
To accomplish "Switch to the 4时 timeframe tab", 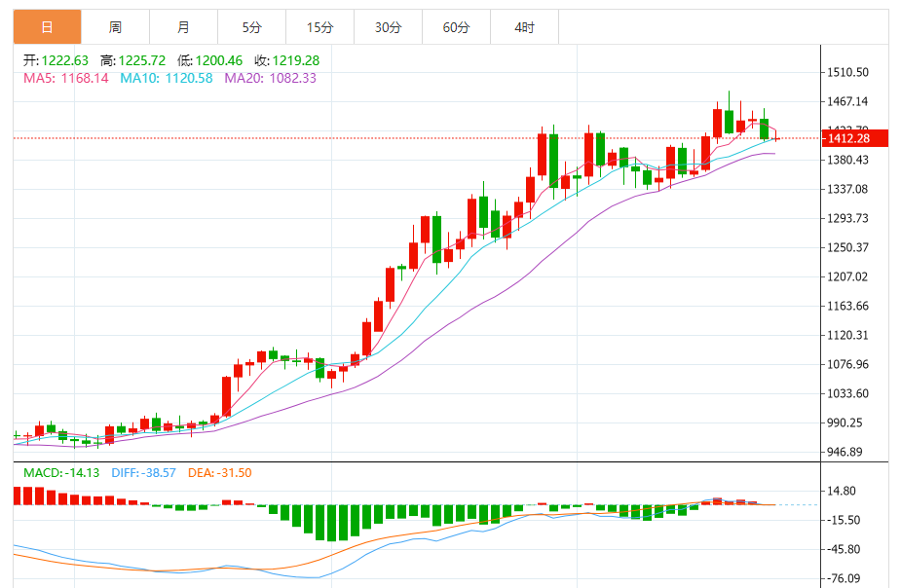I will point(524,27).
